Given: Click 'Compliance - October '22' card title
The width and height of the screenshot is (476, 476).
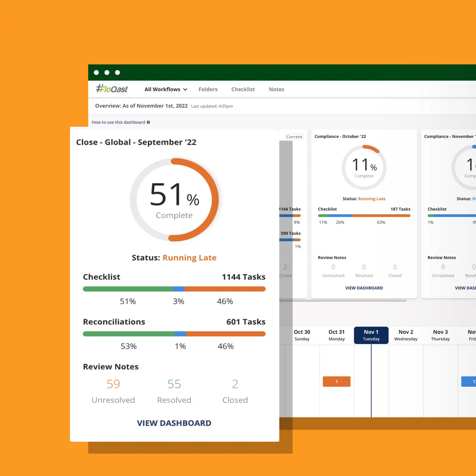Looking at the screenshot, I should point(340,136).
